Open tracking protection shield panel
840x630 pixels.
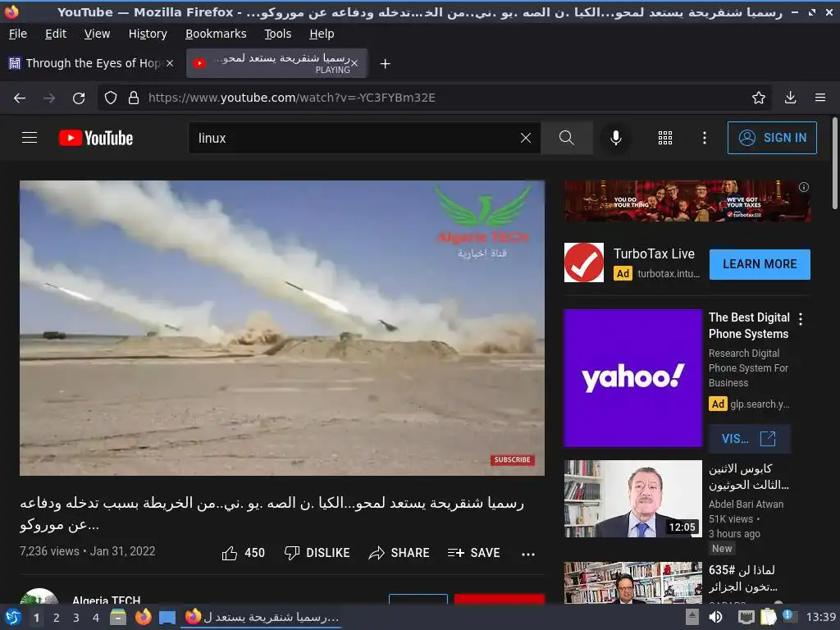(x=111, y=98)
